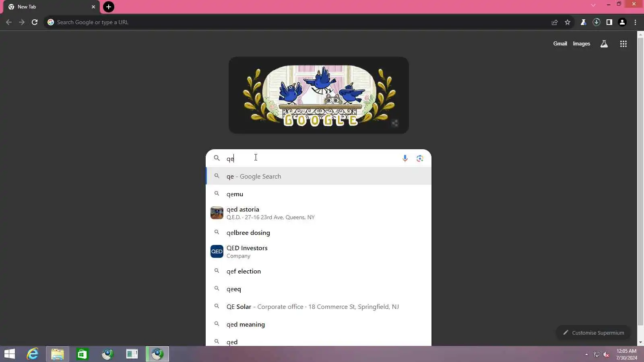Toggle the side panel icon

(609, 22)
